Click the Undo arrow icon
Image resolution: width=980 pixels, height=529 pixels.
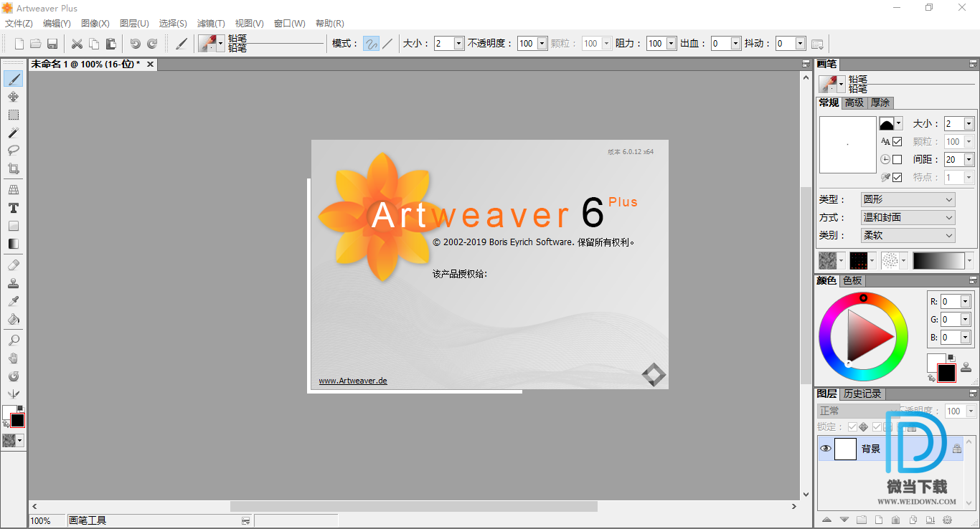135,44
